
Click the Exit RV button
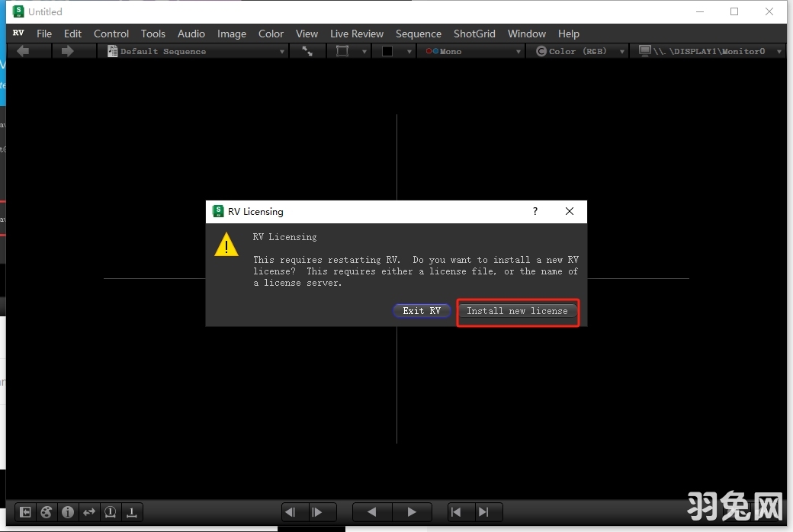(422, 311)
